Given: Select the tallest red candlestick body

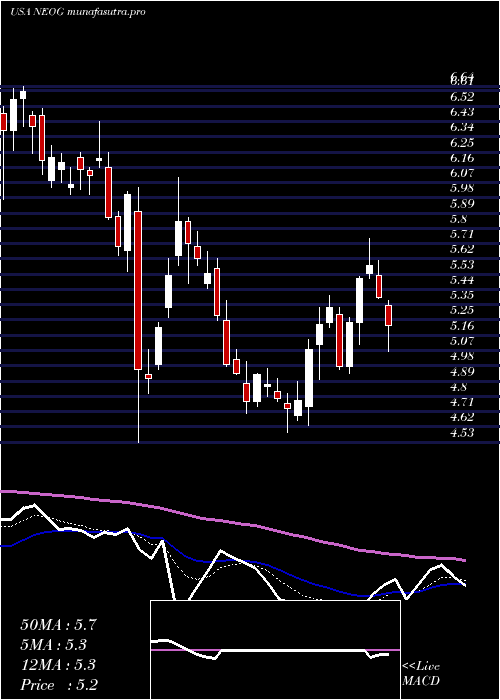Looking at the screenshot, I should (138, 290).
